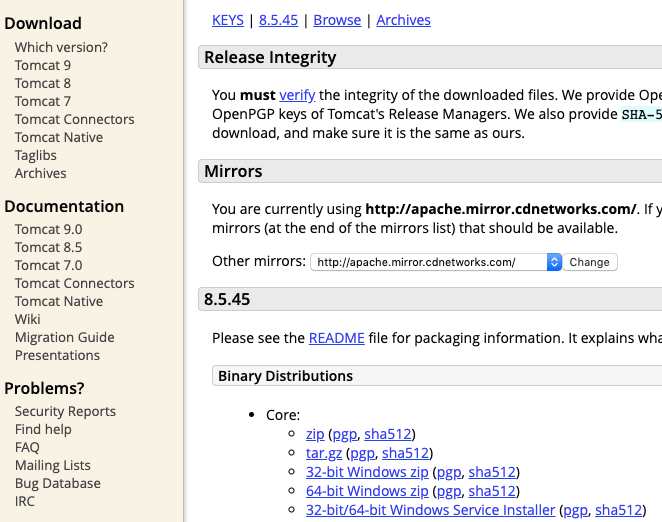Screen dimensions: 662x522
Task: Click the 8.5.45 section heading
Action: click(x=227, y=299)
